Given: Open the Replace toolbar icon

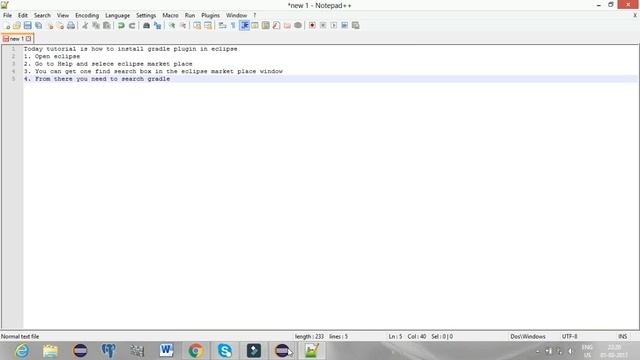Looking at the screenshot, I should click(x=157, y=26).
